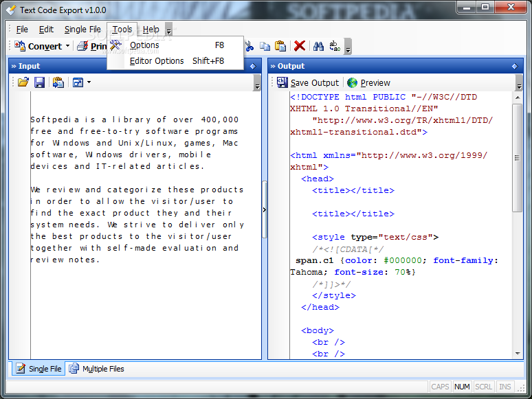
Task: Click the NUM status bar indicator
Action: tap(462, 387)
